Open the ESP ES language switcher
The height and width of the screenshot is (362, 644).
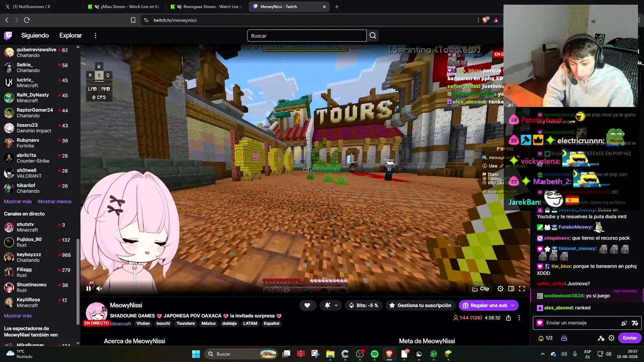[x=588, y=354]
